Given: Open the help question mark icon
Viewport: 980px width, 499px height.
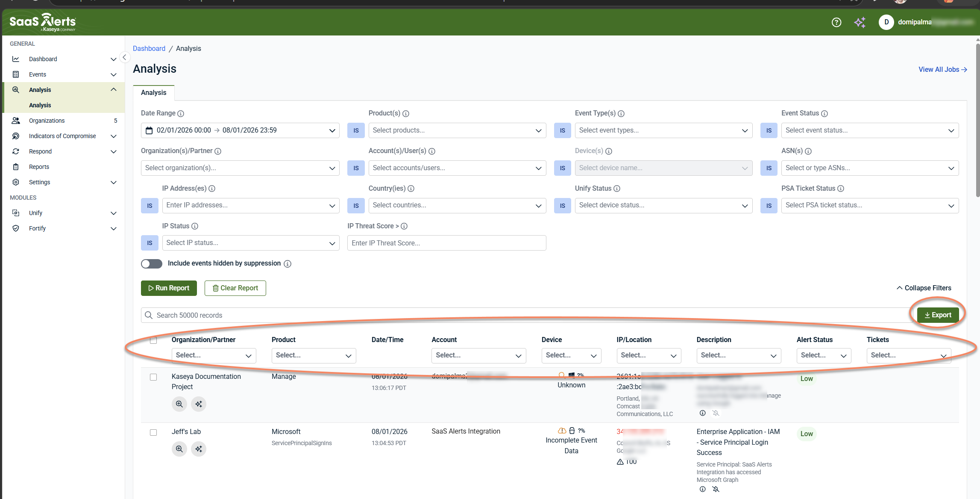Looking at the screenshot, I should coord(836,22).
